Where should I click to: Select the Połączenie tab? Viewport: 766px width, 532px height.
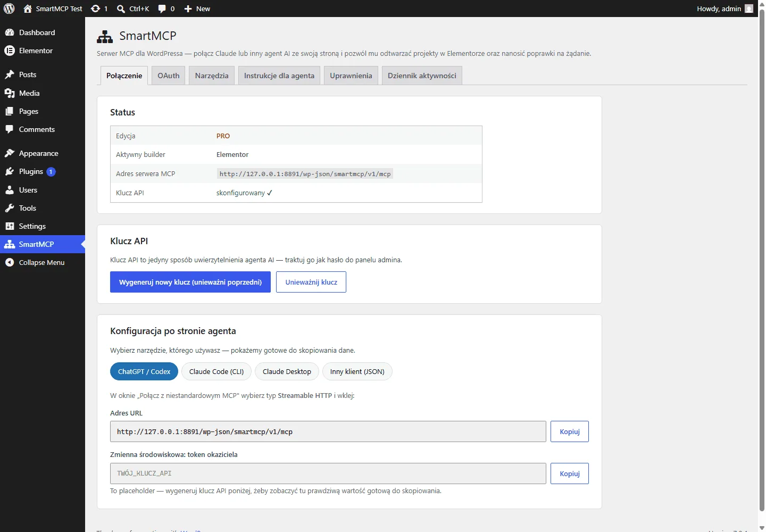[x=124, y=76]
